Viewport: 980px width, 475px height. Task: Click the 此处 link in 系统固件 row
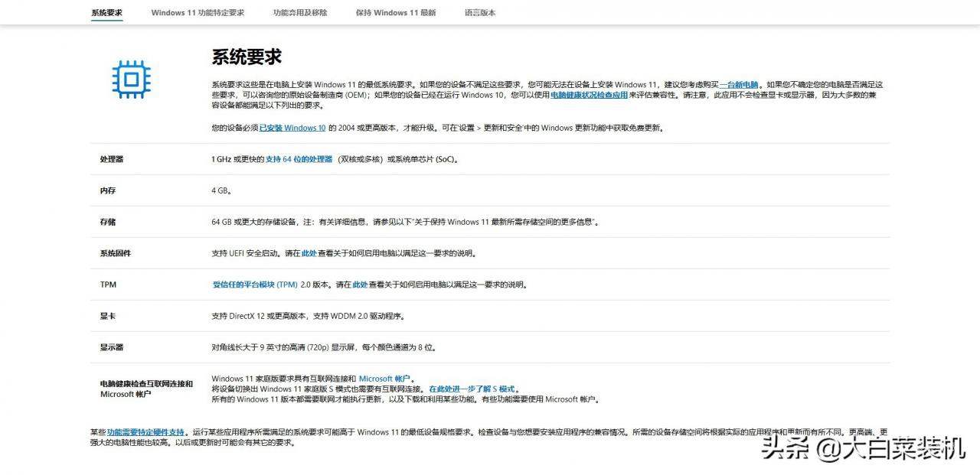pyautogui.click(x=309, y=253)
